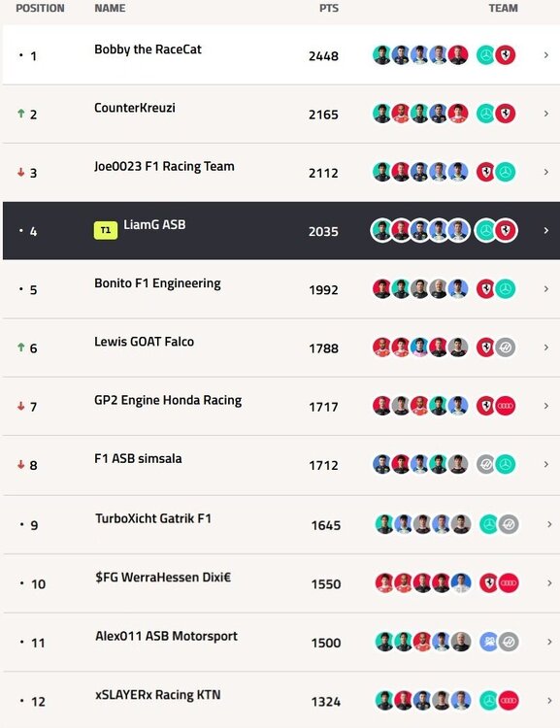Click green up arrow beside position 6
Image resolution: width=560 pixels, height=728 pixels.
click(21, 347)
